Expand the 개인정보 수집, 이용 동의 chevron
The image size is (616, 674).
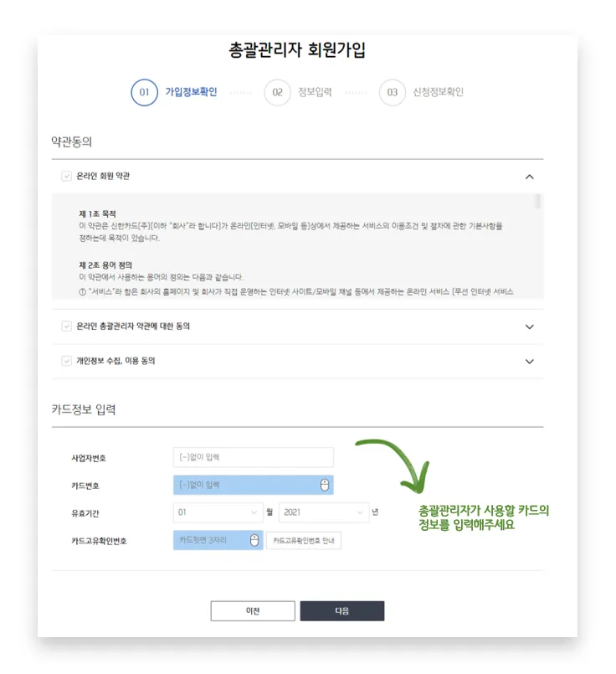[530, 362]
